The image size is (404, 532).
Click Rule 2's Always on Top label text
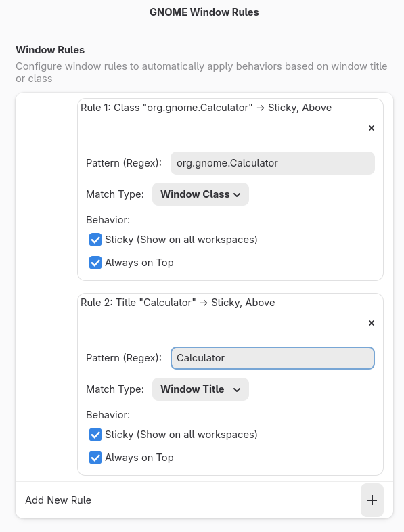tap(139, 458)
